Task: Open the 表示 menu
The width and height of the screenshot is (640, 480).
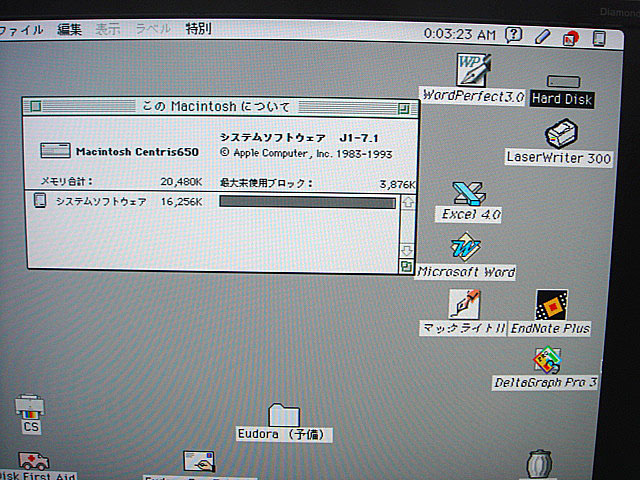Action: coord(108,29)
